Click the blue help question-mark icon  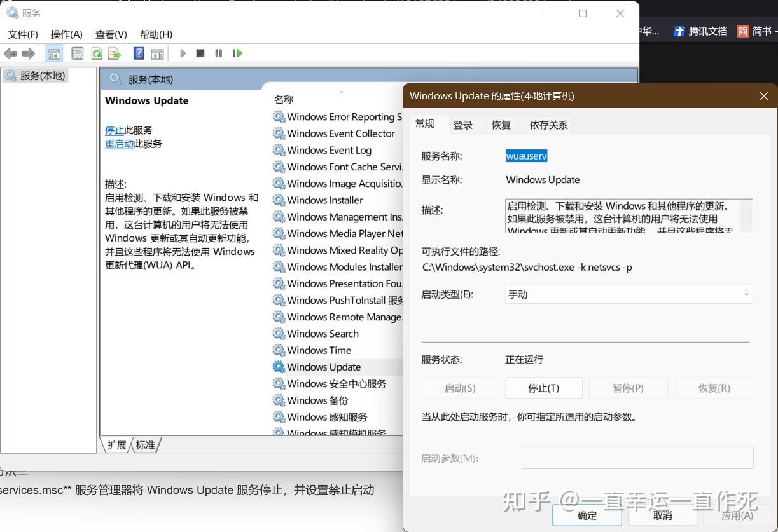pyautogui.click(x=139, y=53)
